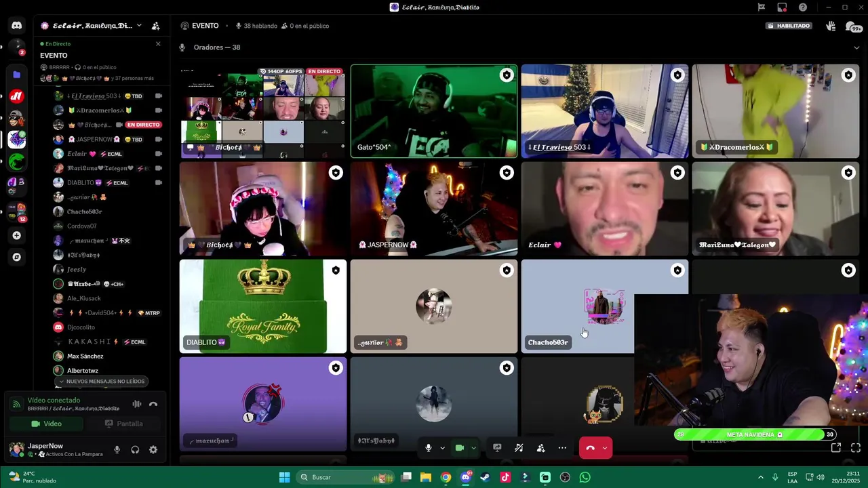
Task: Select Ale_Kiusack in member list
Action: (x=83, y=298)
